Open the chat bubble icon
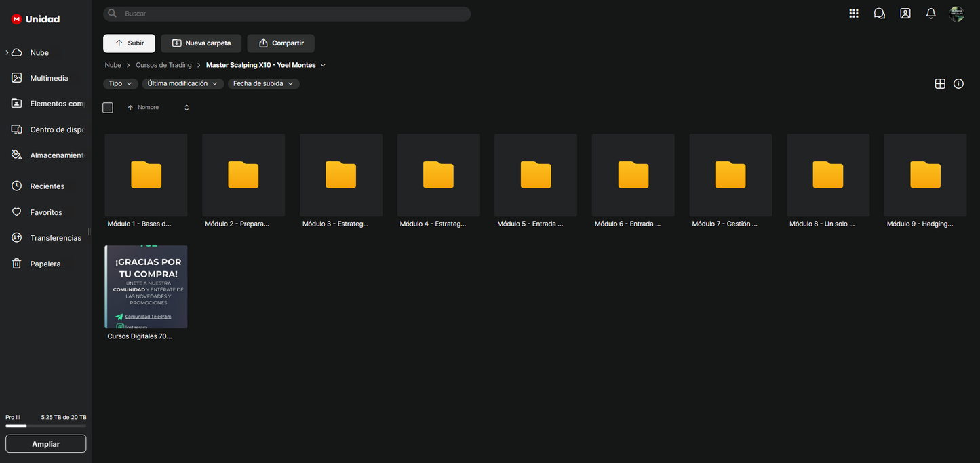 coord(880,14)
